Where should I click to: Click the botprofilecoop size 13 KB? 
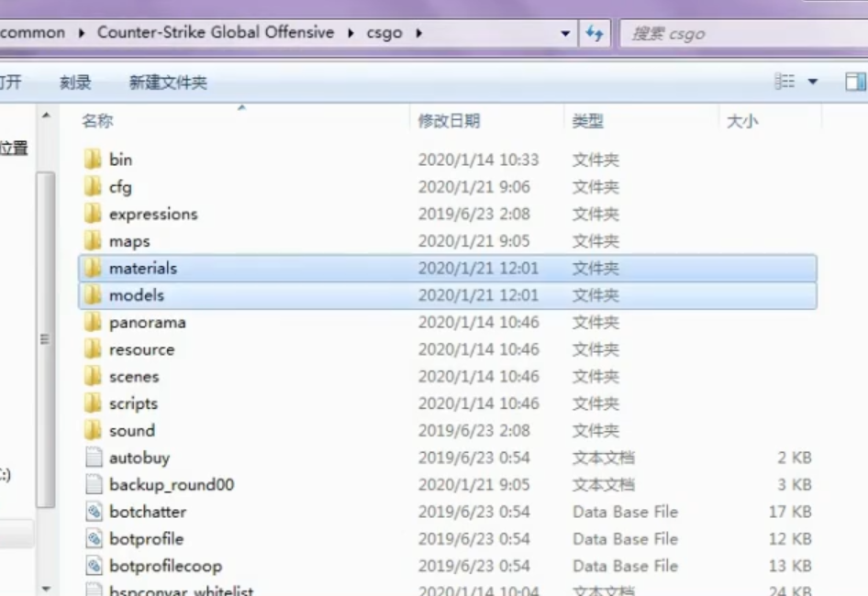point(790,566)
